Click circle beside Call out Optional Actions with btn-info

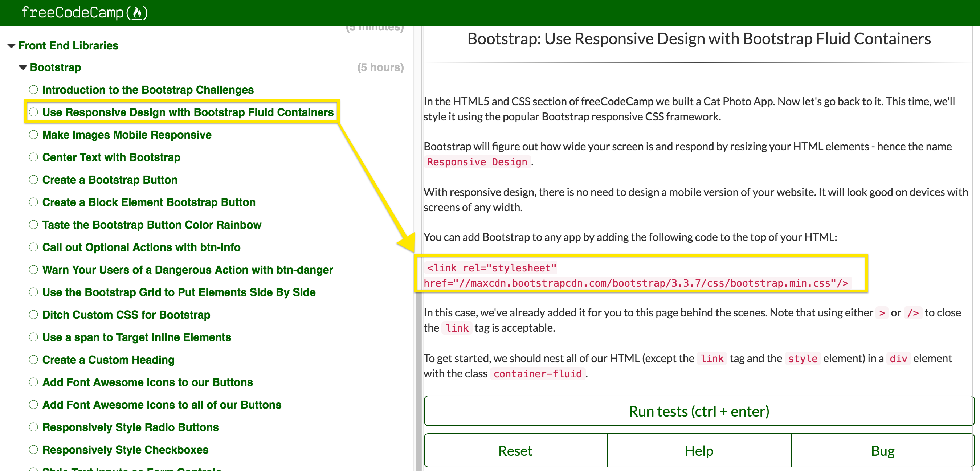(33, 247)
